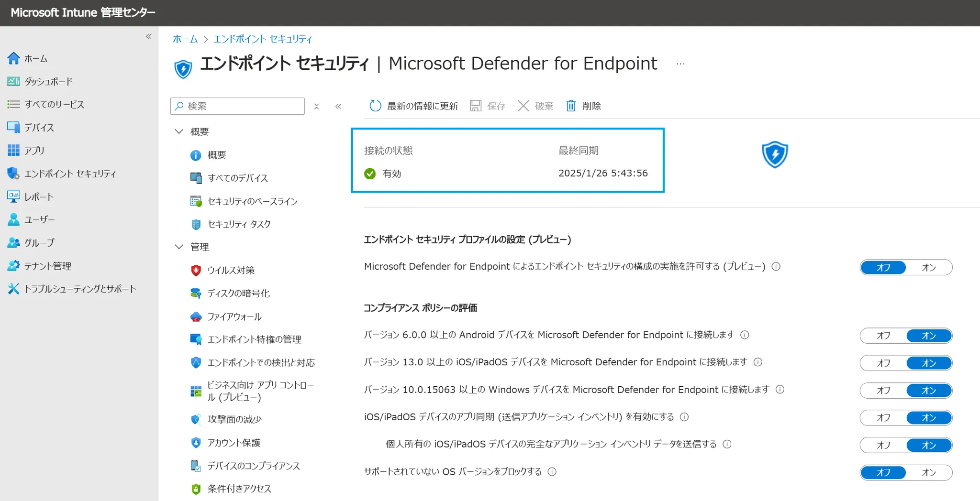
Task: Open トラブルシューティングとサポート tools icon
Action: click(13, 289)
